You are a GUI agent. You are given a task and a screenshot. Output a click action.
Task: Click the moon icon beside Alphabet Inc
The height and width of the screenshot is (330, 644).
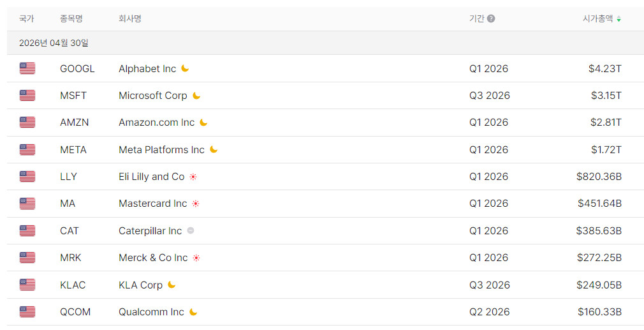tap(186, 68)
